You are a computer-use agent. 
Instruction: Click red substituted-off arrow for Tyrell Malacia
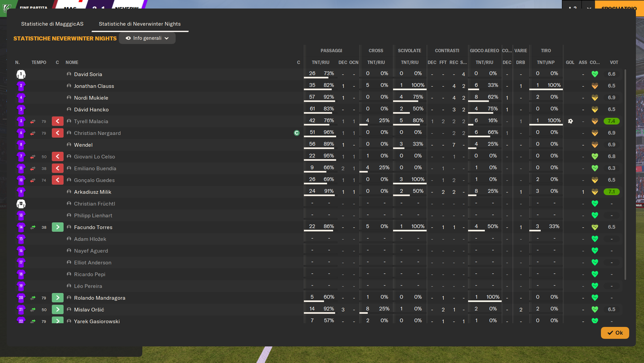57,121
